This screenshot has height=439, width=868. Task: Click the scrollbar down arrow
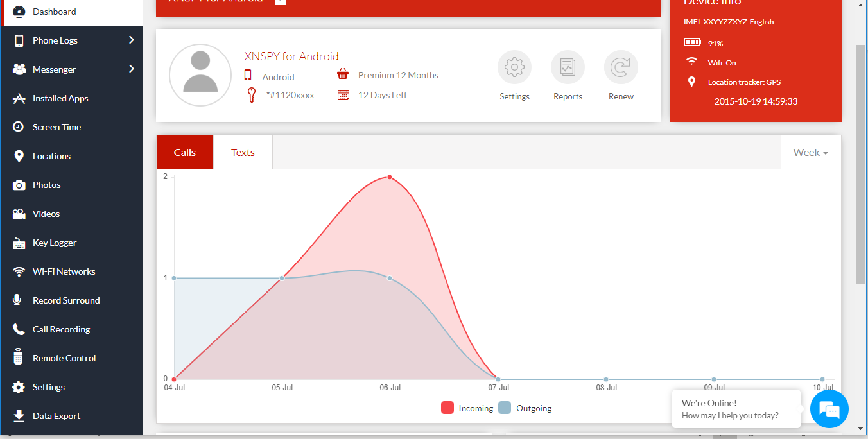[861, 429]
